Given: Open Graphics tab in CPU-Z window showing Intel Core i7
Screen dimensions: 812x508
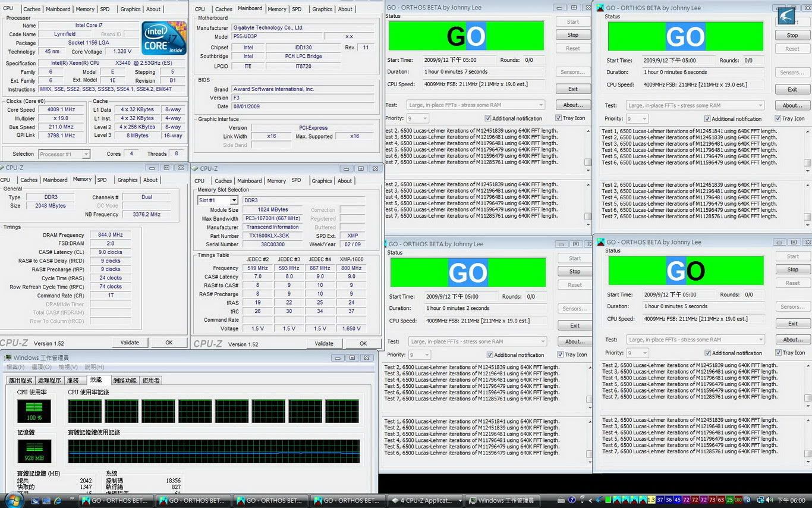Looking at the screenshot, I should pos(130,9).
